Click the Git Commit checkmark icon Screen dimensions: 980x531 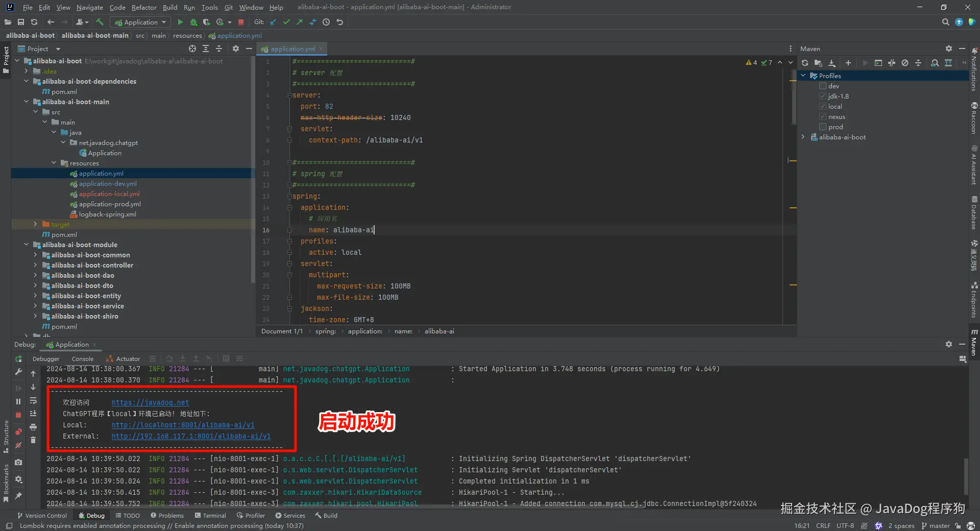tap(286, 22)
